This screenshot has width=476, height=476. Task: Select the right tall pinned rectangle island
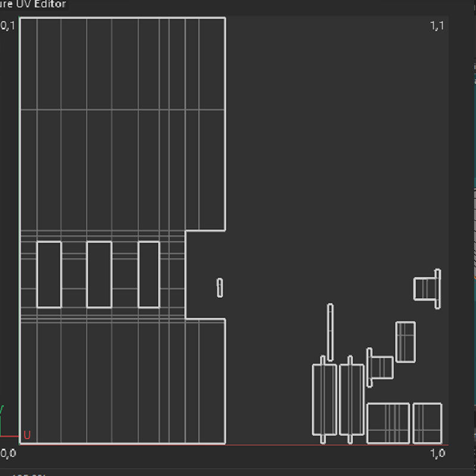tap(352, 399)
